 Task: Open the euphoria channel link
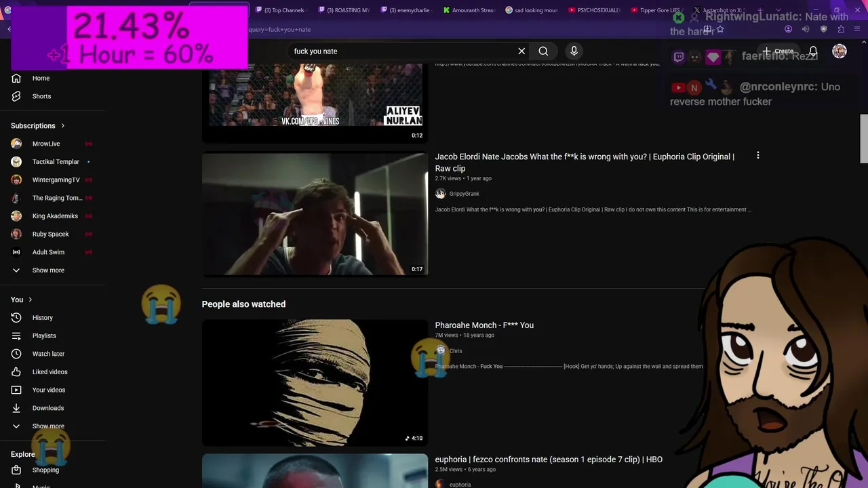pos(460,485)
